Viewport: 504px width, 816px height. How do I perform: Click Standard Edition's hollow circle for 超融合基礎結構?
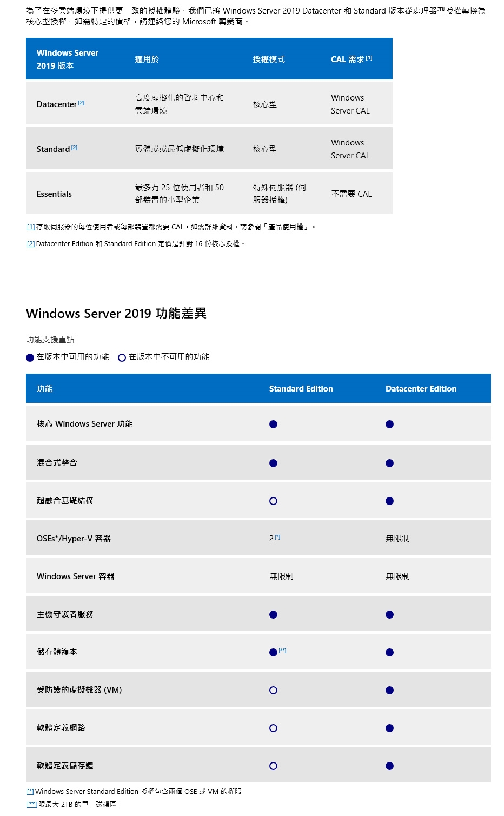click(x=273, y=501)
